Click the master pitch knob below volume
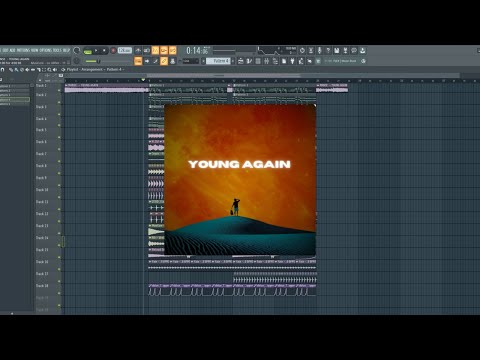The image size is (480, 360). point(77,61)
